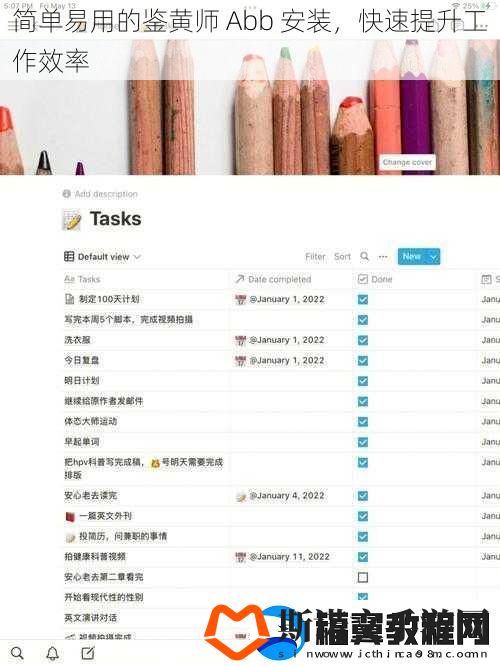Image resolution: width=500 pixels, height=666 pixels.
Task: Click the info icon beside Add description
Action: pos(66,194)
